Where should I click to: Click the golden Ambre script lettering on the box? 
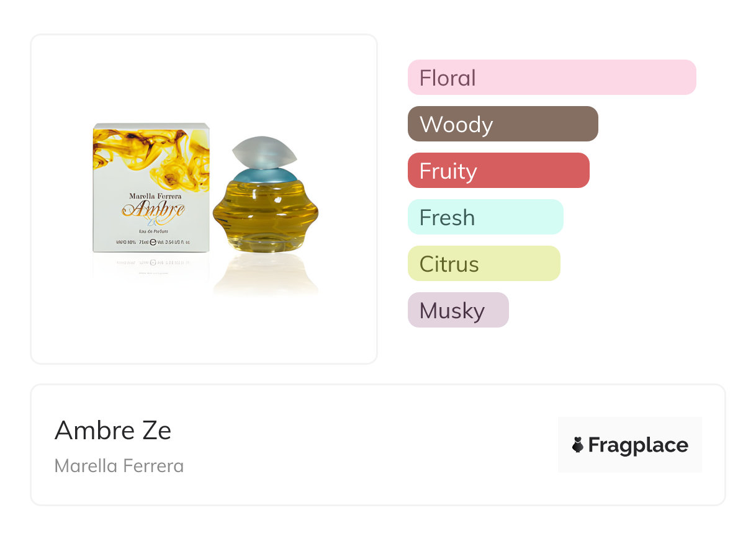(153, 210)
